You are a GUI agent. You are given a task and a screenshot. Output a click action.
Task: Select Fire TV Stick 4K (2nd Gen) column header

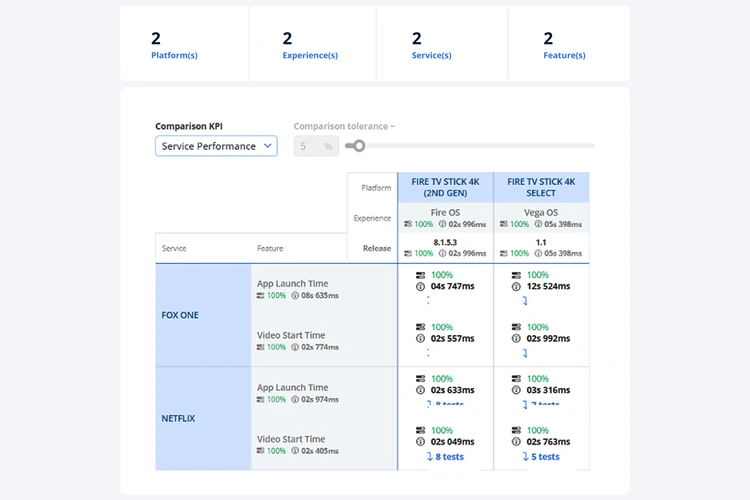(x=445, y=187)
